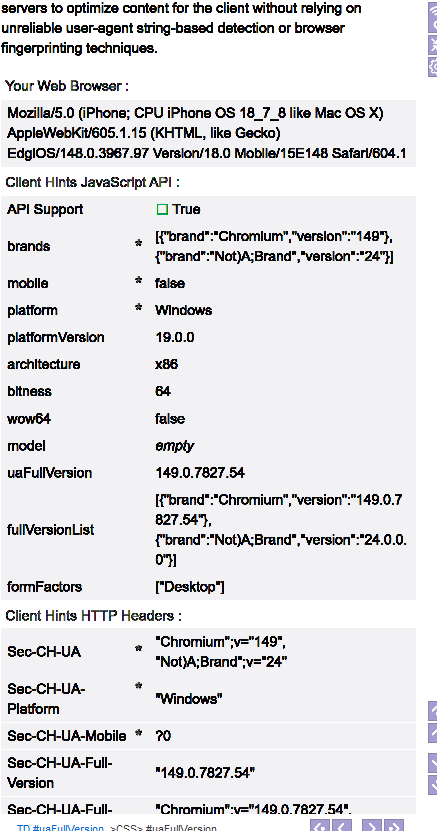The image size is (437, 831).
Task: Click the 'formFactors' label
Action: pos(44,587)
